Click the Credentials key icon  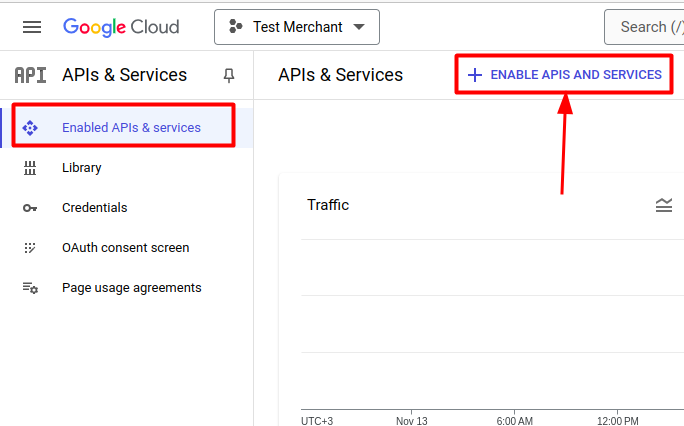point(30,208)
